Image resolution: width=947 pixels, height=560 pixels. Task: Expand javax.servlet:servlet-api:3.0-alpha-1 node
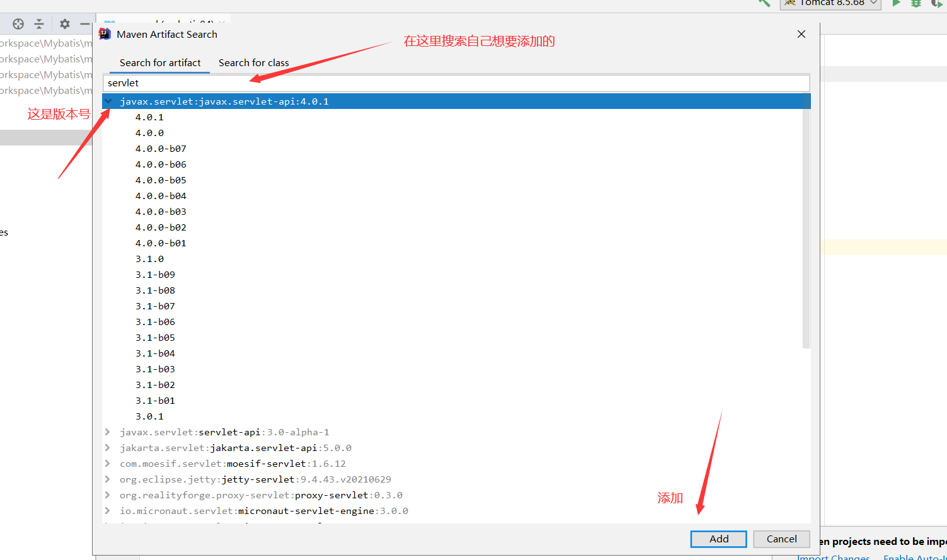click(x=108, y=432)
